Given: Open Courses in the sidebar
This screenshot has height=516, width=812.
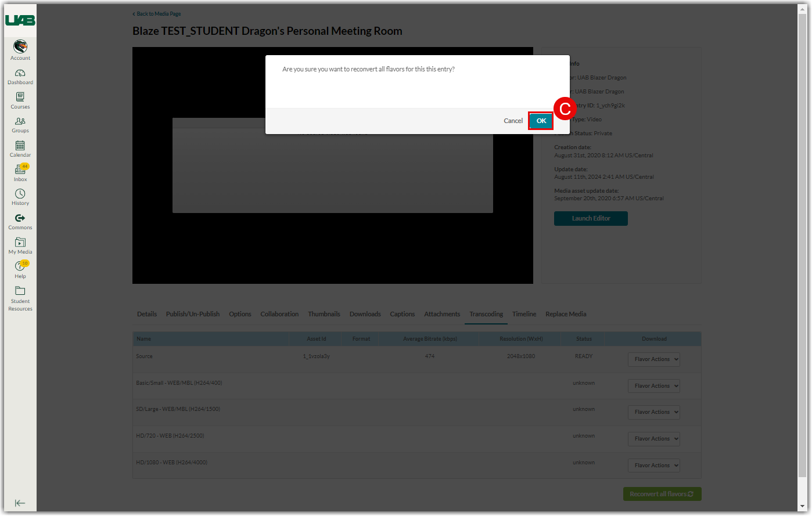Looking at the screenshot, I should point(20,98).
